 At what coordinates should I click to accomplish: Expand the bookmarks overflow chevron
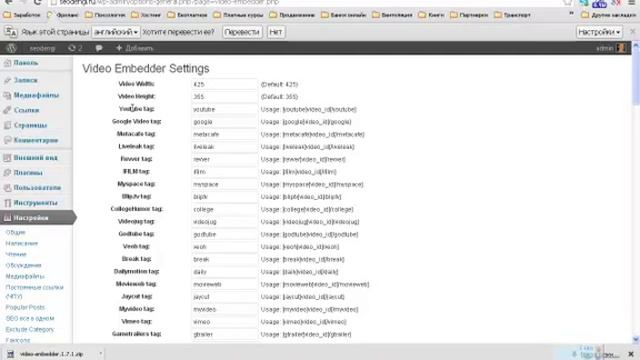coord(571,14)
